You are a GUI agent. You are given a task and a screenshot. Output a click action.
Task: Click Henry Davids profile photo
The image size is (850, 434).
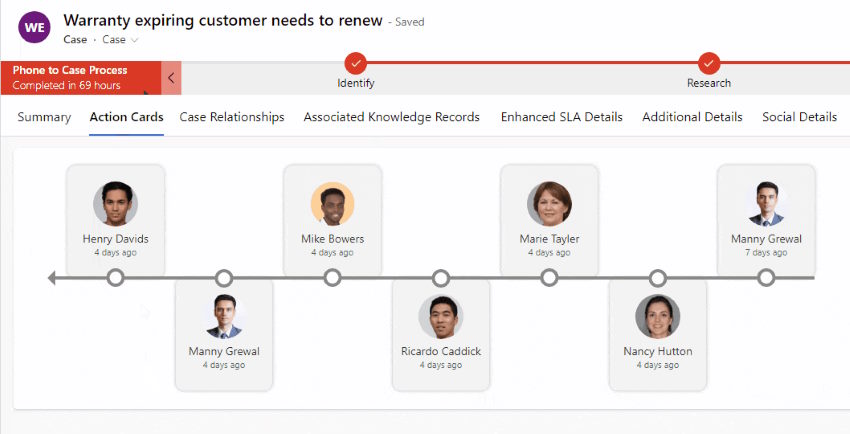click(x=115, y=204)
